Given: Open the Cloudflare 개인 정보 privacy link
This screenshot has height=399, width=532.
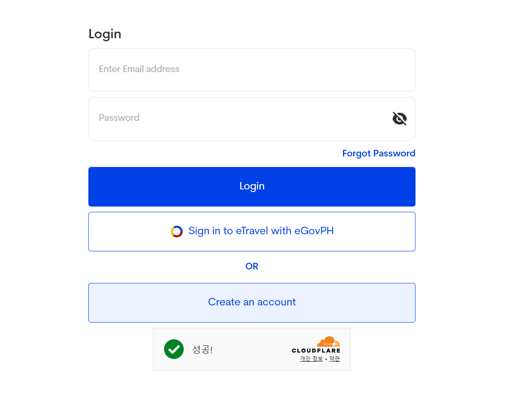Looking at the screenshot, I should 311,359.
